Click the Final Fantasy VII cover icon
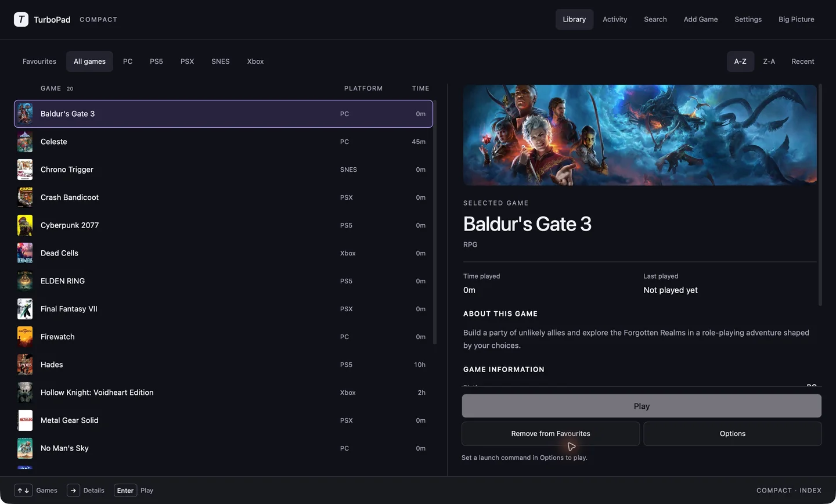The height and width of the screenshot is (504, 836). pyautogui.click(x=25, y=309)
